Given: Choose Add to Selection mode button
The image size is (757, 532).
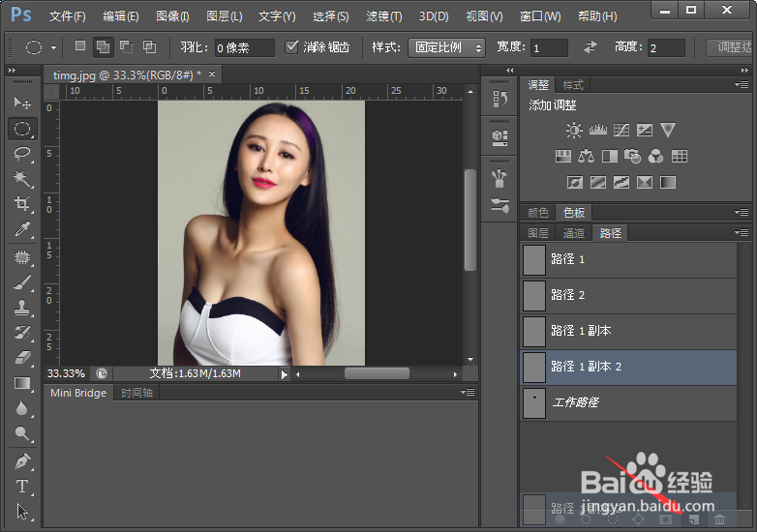Looking at the screenshot, I should 103,46.
